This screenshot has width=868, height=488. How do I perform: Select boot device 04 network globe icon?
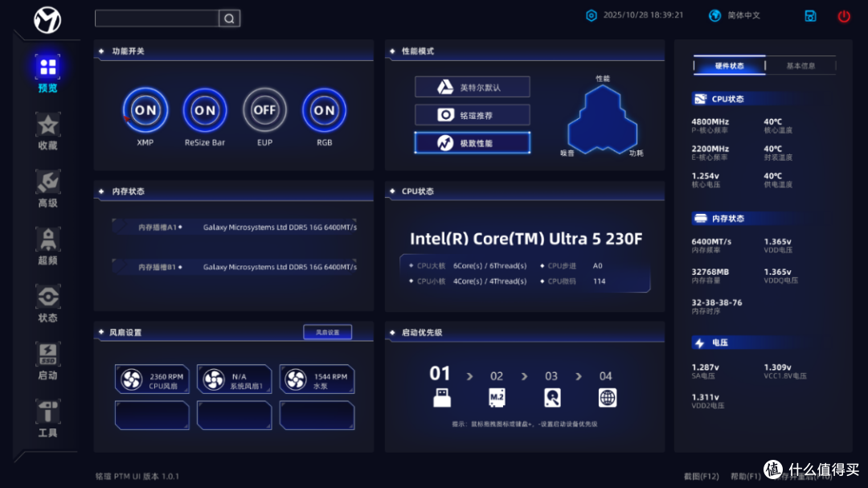608,398
